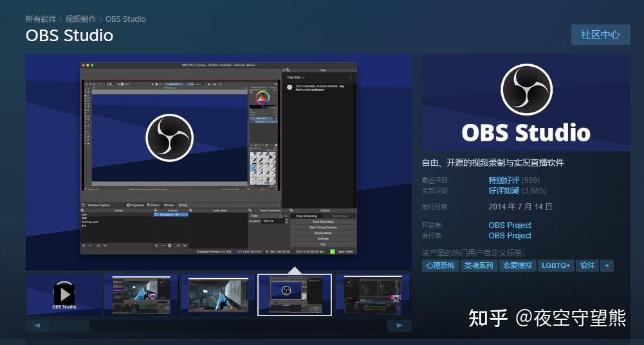Image resolution: width=644 pixels, height=345 pixels.
Task: Select the 恋爱模拟 tag
Action: coord(517,265)
